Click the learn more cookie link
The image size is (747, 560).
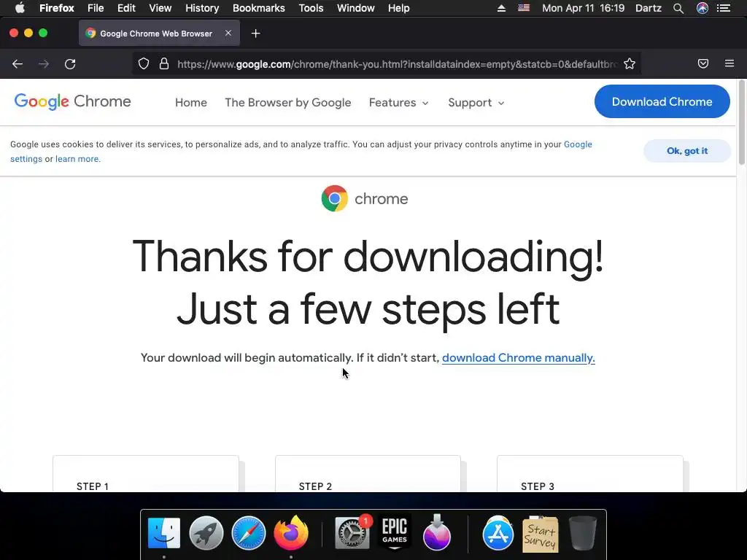click(78, 159)
